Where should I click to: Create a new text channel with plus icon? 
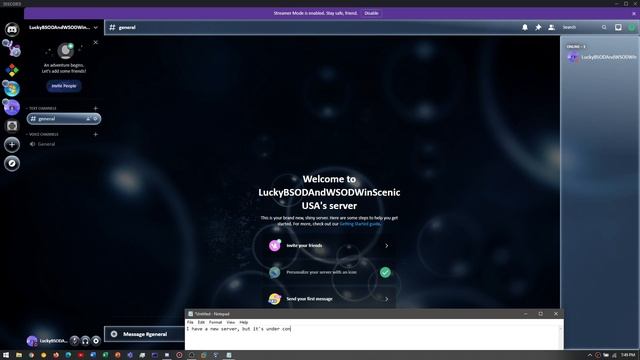tap(96, 108)
